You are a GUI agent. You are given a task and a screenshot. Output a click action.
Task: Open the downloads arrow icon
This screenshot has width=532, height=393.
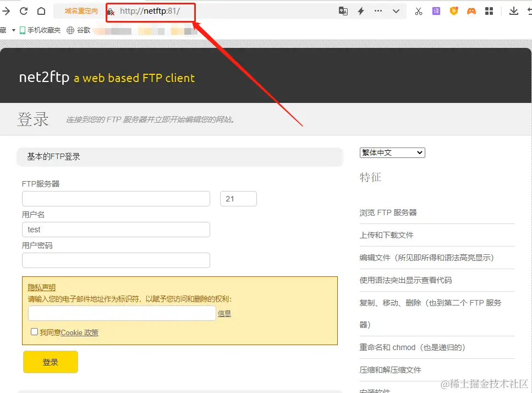point(514,11)
